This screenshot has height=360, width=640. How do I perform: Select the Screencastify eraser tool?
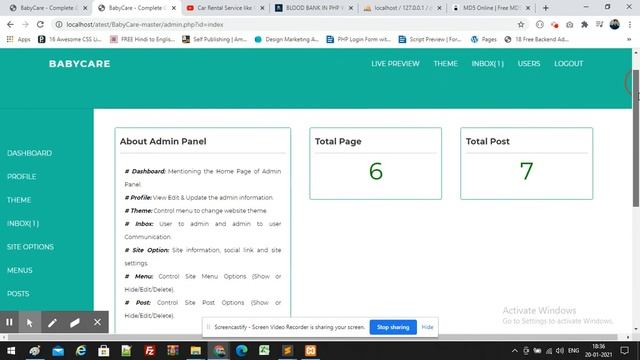point(75,322)
